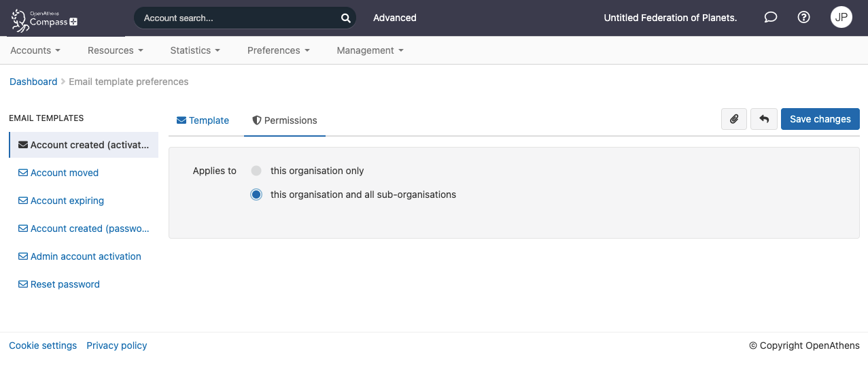Click the paperclip attachment button
The width and height of the screenshot is (868, 374).
click(734, 119)
